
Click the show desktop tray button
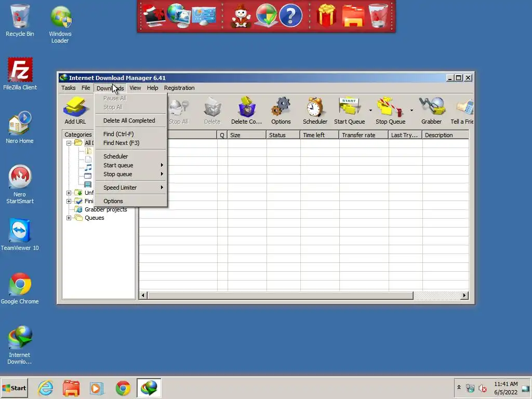click(526, 388)
